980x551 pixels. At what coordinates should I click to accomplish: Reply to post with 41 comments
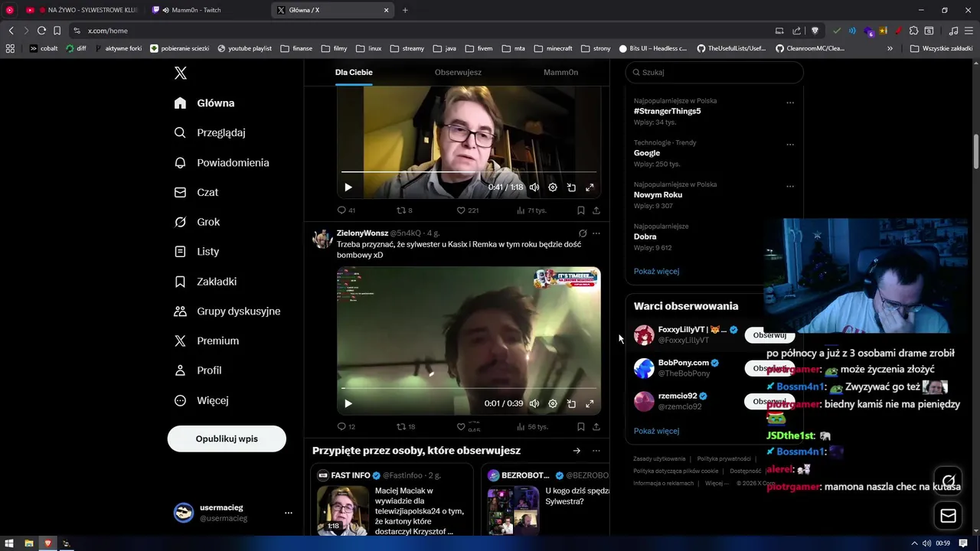click(346, 210)
